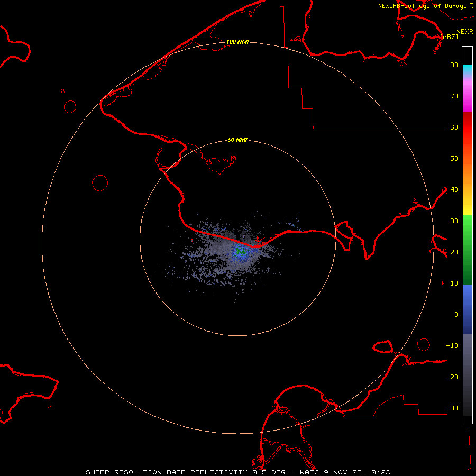This screenshot has height=476, width=476.
Task: Click the cyan top segment of the color bar
Action: click(467, 69)
